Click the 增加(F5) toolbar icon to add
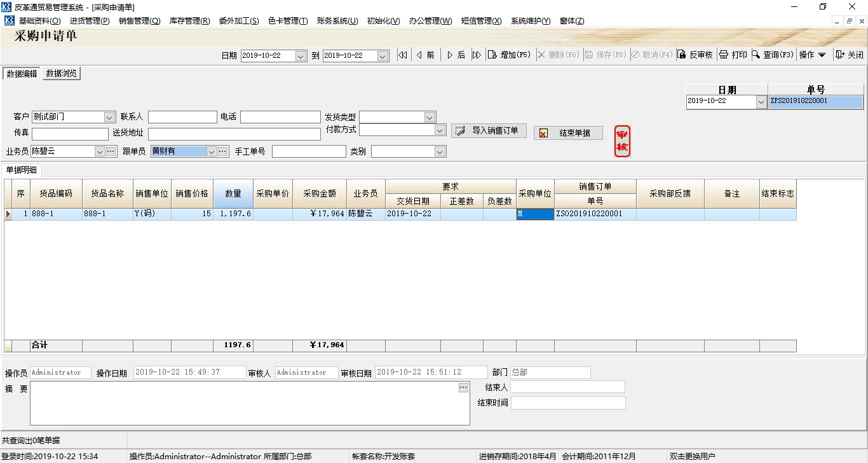Viewport: 868px width, 463px height. click(x=492, y=55)
